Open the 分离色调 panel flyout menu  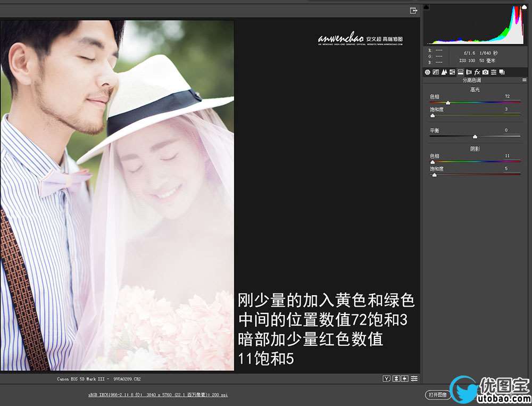[x=525, y=80]
